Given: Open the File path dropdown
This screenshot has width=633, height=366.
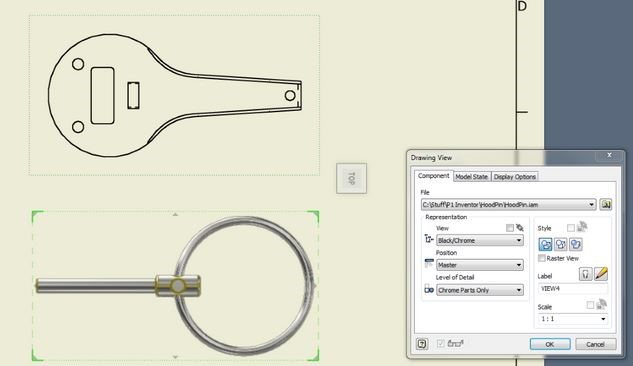Looking at the screenshot, I should (591, 205).
